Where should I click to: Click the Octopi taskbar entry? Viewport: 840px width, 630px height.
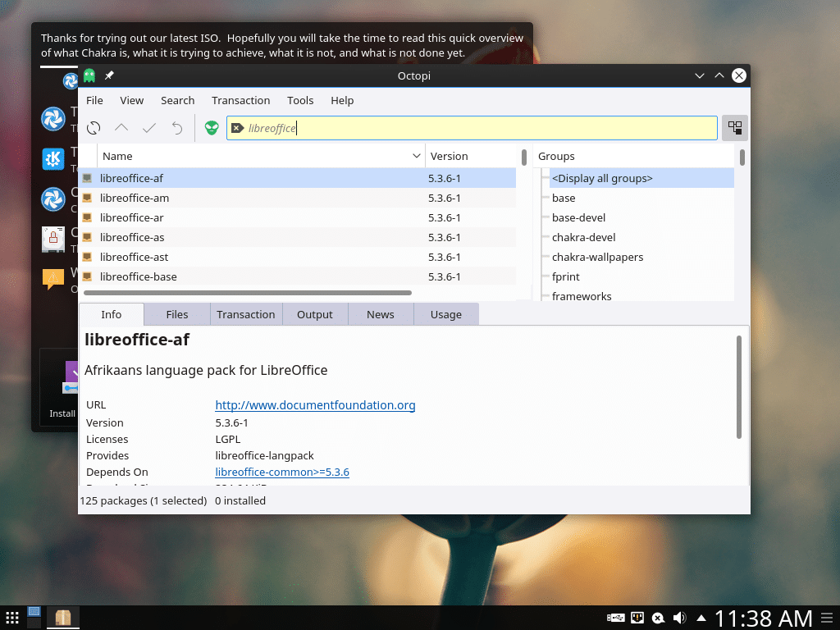pos(63,618)
